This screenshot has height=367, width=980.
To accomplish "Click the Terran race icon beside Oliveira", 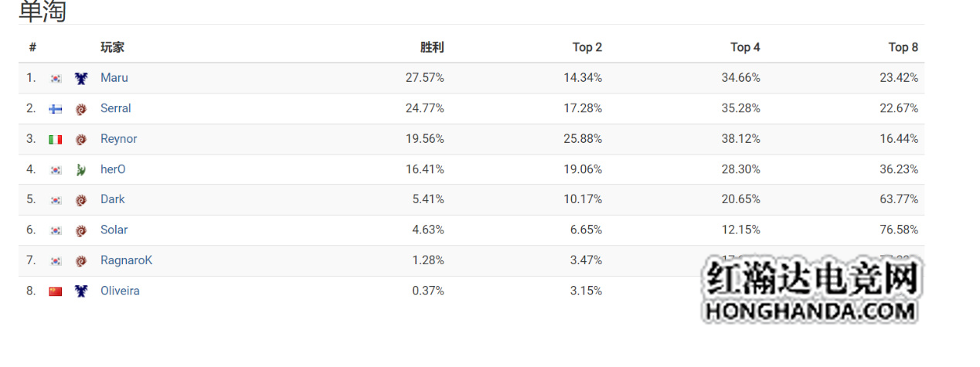I will pyautogui.click(x=80, y=291).
